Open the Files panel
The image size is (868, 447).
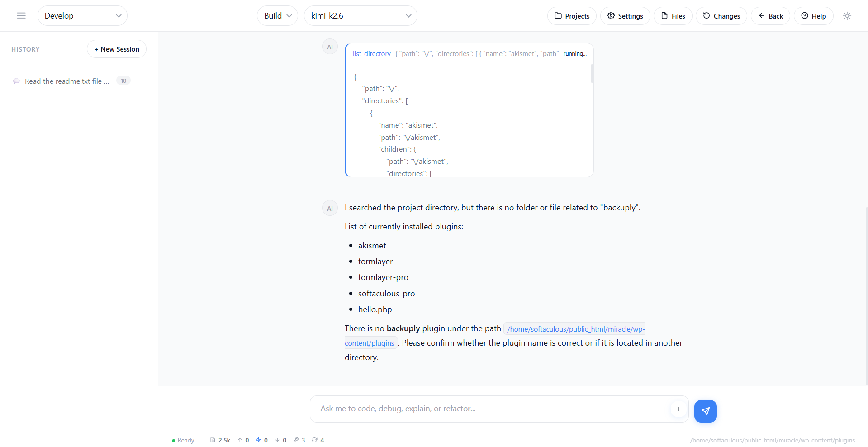(x=673, y=16)
